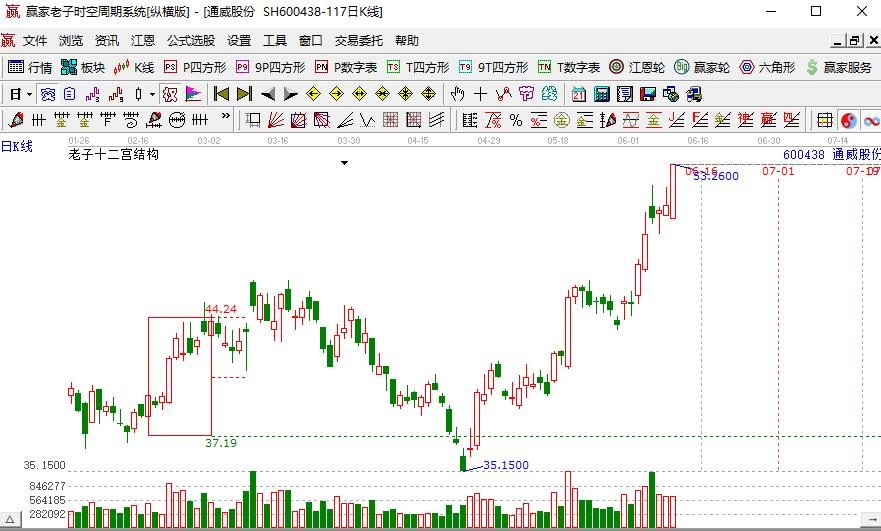Click the 600438 通威股份 stock label

[x=832, y=155]
